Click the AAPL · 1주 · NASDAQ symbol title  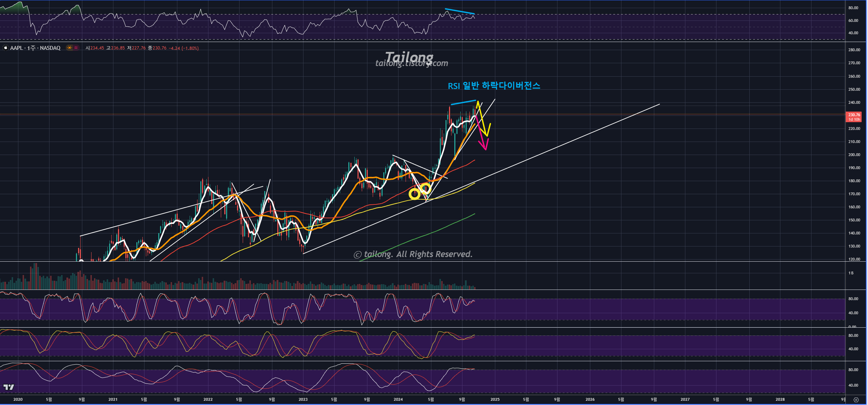pos(35,48)
